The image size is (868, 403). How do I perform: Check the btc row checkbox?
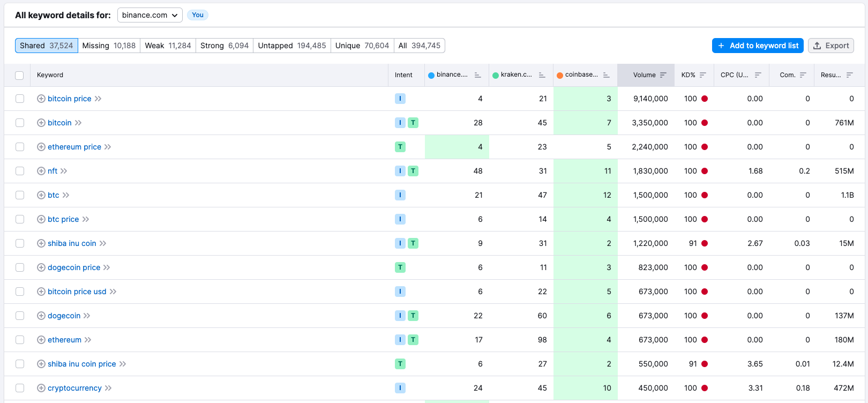pos(20,195)
